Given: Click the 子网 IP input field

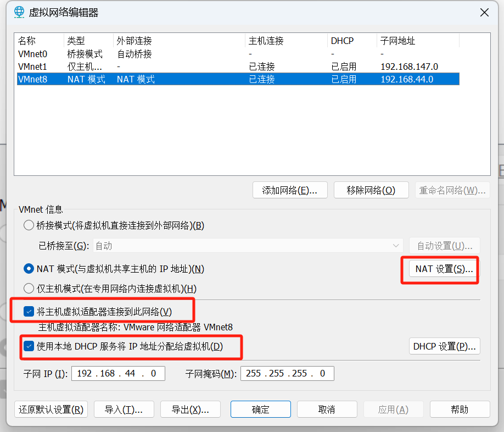Looking at the screenshot, I should click(x=118, y=373).
